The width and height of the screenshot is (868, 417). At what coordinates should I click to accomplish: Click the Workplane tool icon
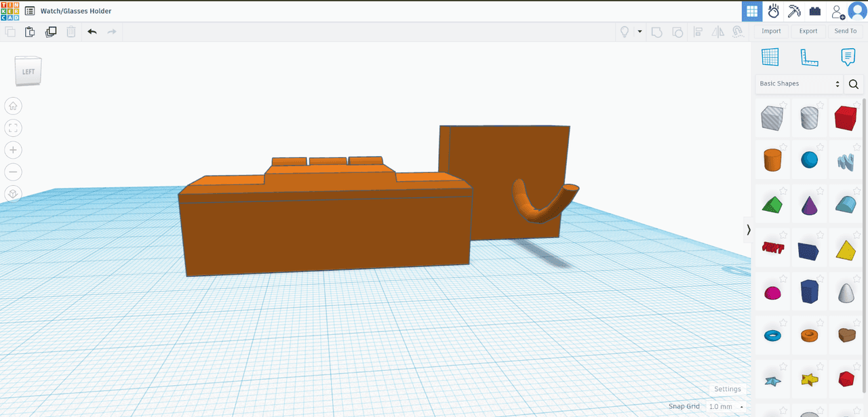pyautogui.click(x=770, y=58)
